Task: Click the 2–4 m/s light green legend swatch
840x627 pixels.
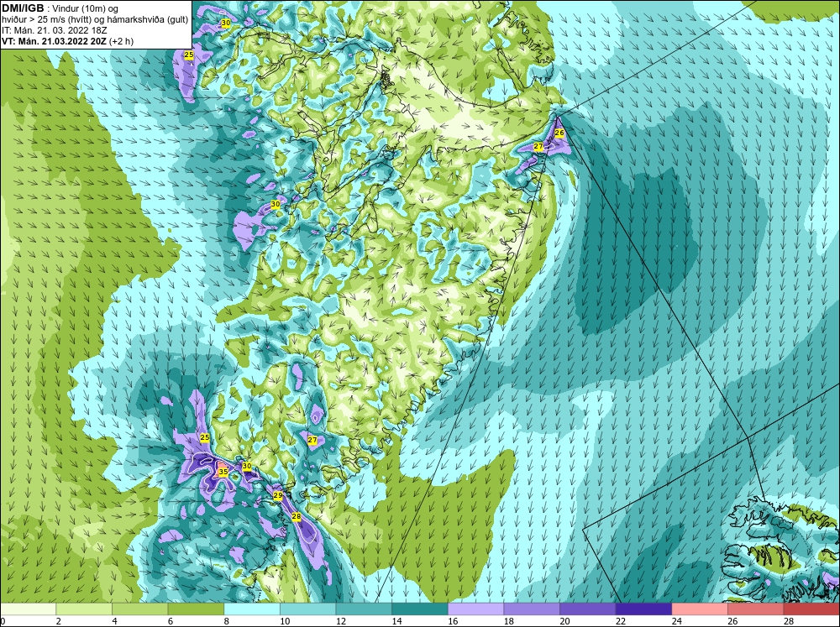Action: (x=83, y=609)
